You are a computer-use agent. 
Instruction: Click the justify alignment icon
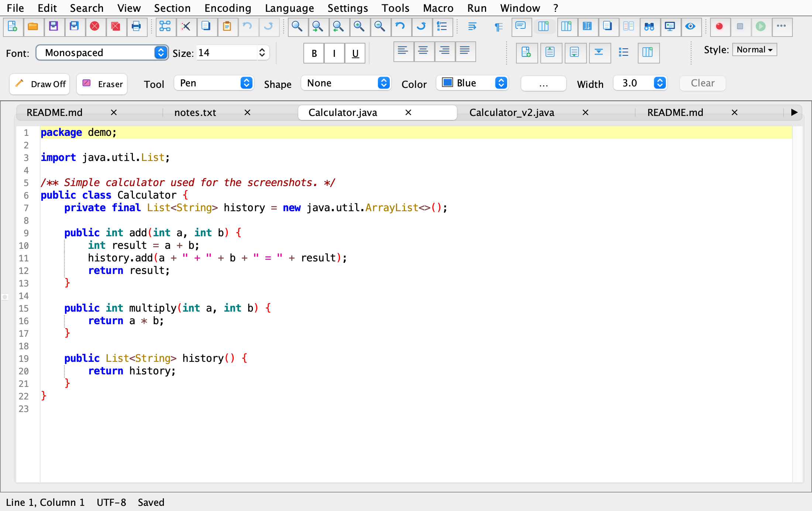click(x=465, y=51)
